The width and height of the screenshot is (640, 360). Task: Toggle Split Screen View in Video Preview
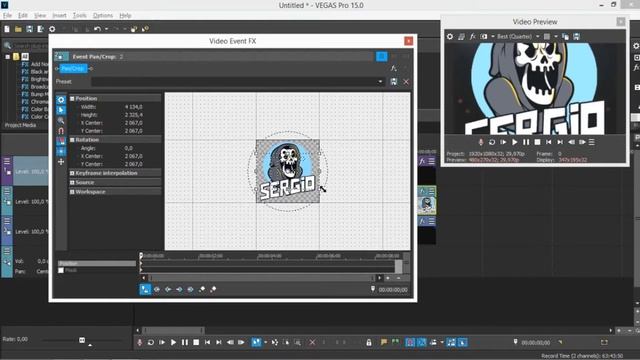[x=484, y=36]
